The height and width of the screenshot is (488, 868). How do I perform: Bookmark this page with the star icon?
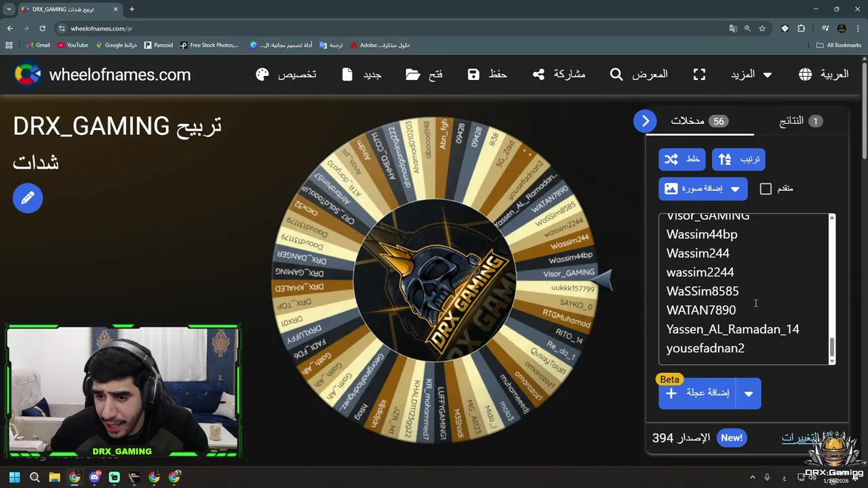(x=762, y=28)
